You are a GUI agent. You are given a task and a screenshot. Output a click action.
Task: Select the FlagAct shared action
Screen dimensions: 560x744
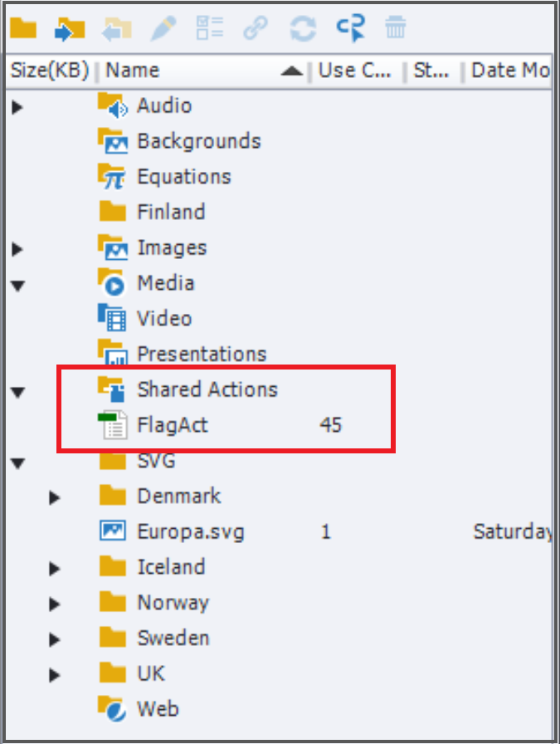[x=173, y=425]
